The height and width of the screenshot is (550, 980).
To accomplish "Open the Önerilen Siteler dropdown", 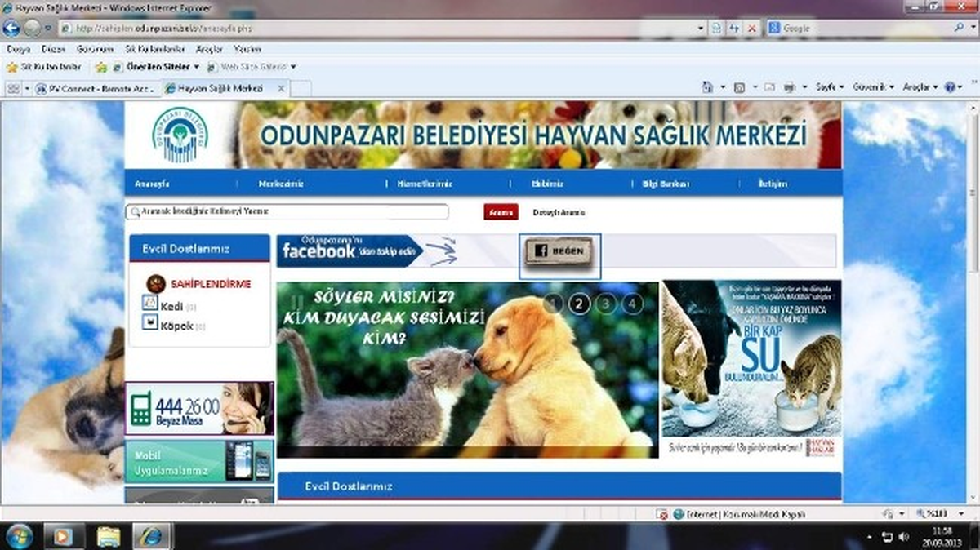I will click(x=157, y=67).
